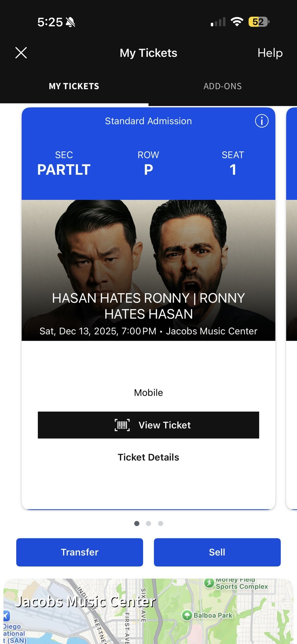Tap the Balboa Park map pin

point(187,615)
